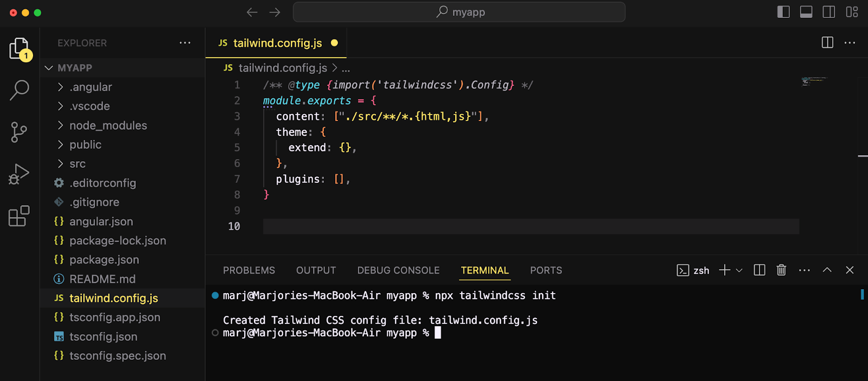Image resolution: width=868 pixels, height=381 pixels.
Task: Expand the src folder
Action: [78, 164]
